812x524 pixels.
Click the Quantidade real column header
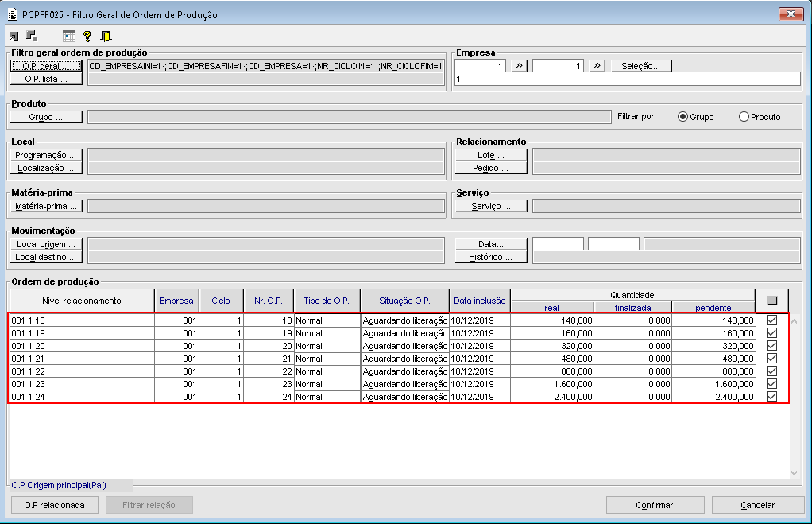(x=552, y=308)
